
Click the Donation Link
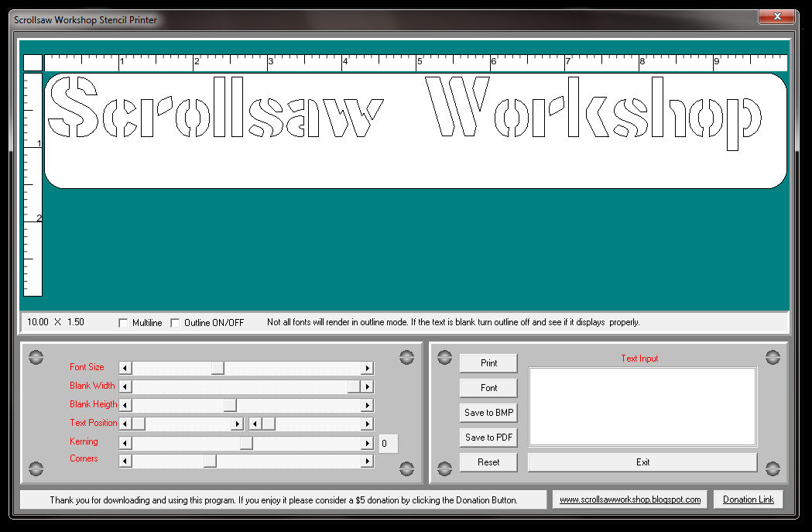pos(748,499)
